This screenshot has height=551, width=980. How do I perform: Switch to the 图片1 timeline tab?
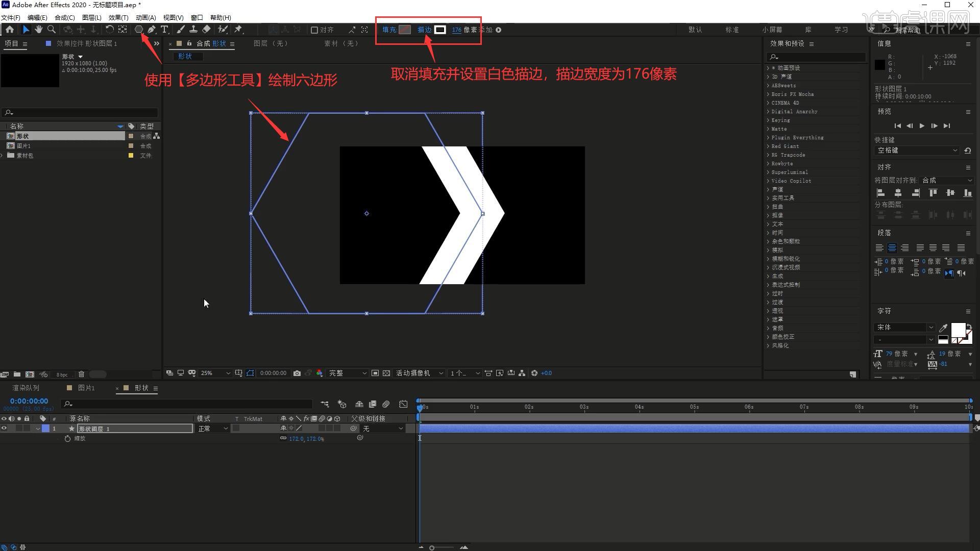(86, 388)
